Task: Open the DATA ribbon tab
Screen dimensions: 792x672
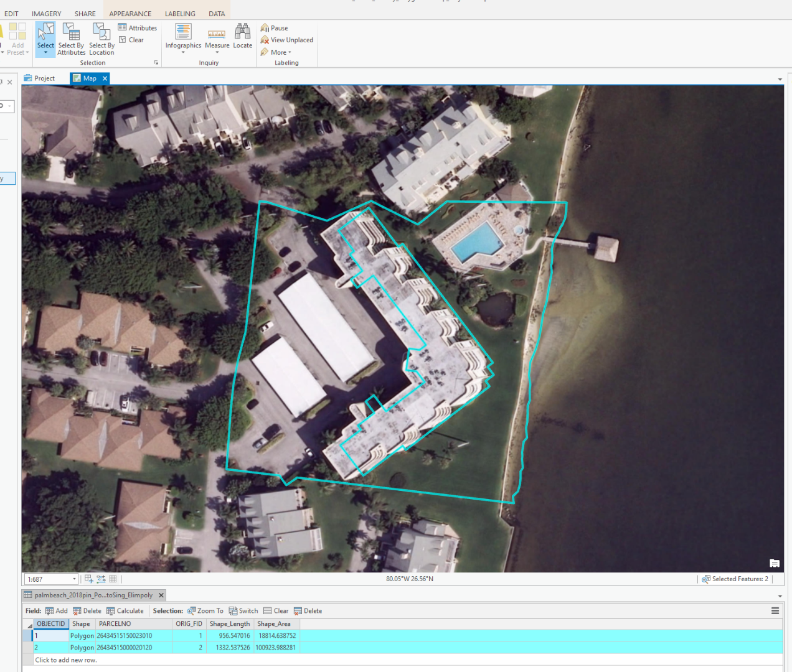Action: tap(217, 14)
